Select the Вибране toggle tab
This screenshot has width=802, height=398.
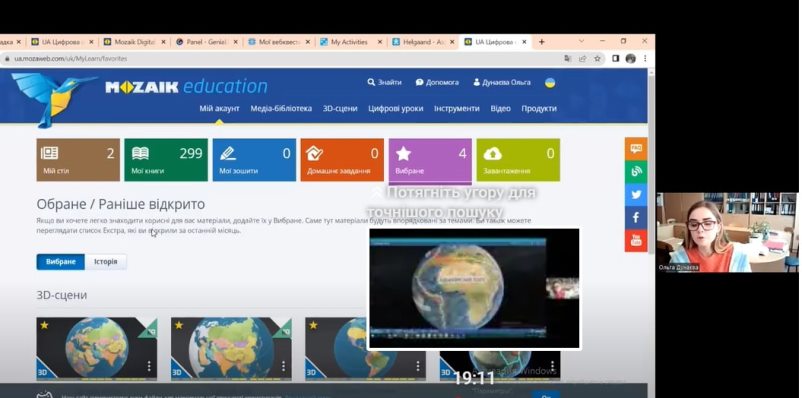click(60, 261)
